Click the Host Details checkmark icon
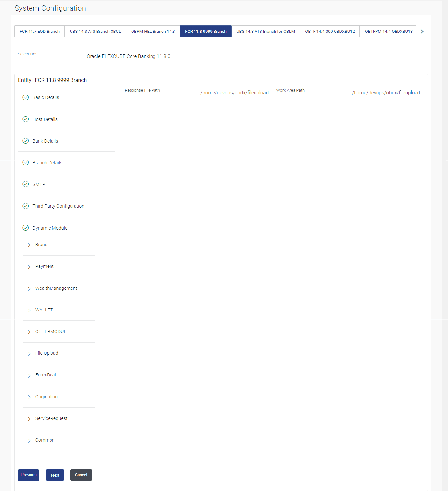The height and width of the screenshot is (491, 448). [25, 119]
